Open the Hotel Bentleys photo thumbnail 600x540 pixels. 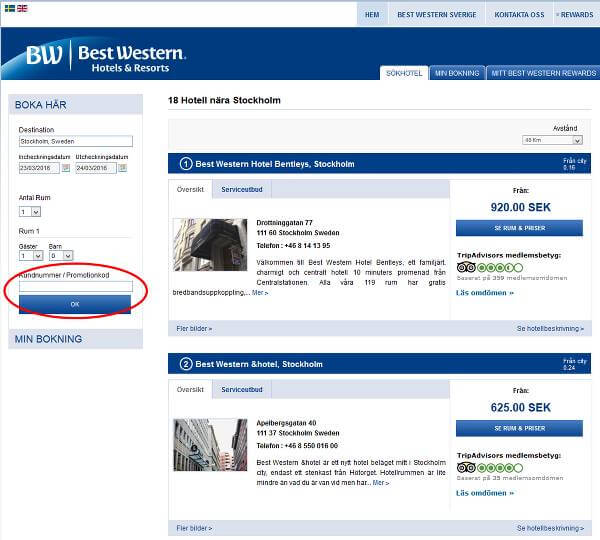coord(210,244)
